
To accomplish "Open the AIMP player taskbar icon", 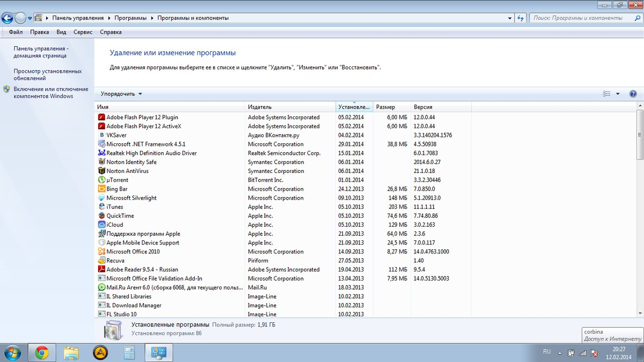I will (x=100, y=353).
